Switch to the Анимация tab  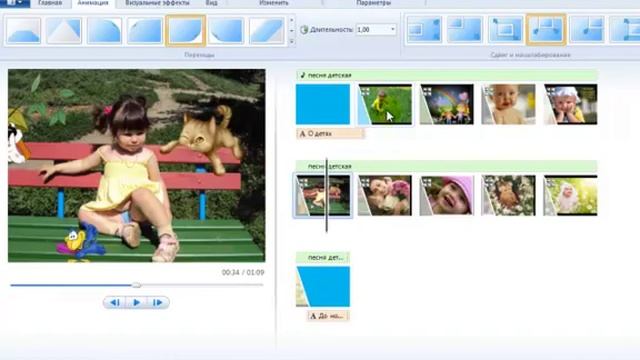93,3
